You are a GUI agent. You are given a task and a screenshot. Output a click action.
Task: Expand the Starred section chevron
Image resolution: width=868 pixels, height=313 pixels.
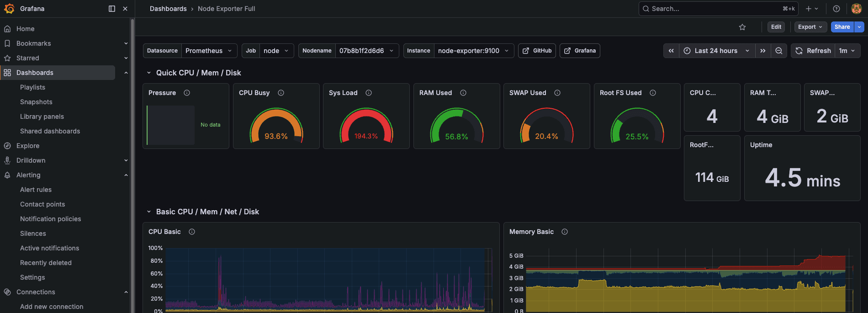click(x=126, y=58)
